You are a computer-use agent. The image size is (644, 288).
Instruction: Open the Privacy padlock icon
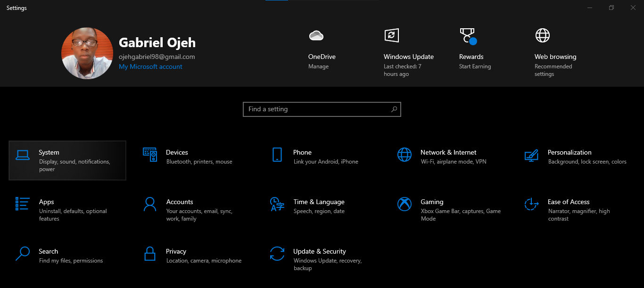[150, 254]
